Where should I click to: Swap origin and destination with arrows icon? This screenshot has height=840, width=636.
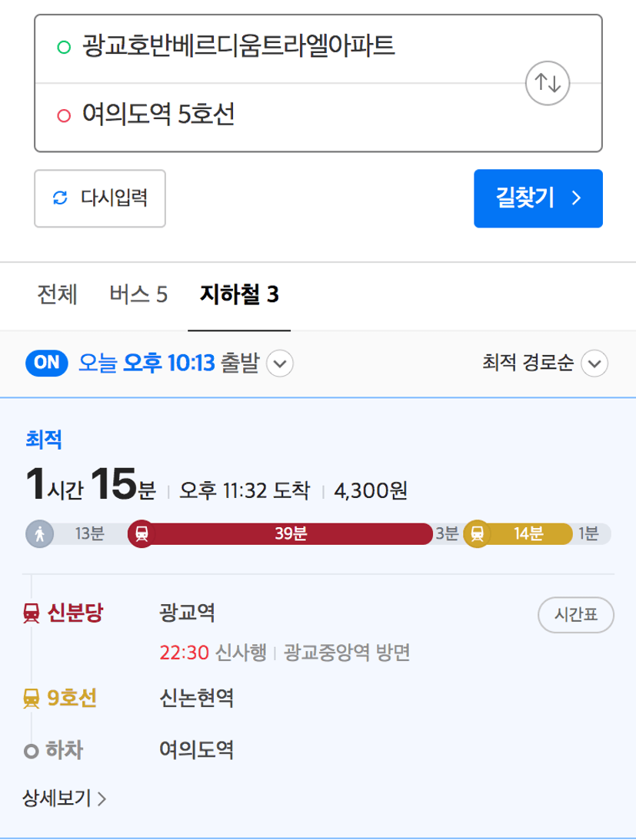pos(547,83)
